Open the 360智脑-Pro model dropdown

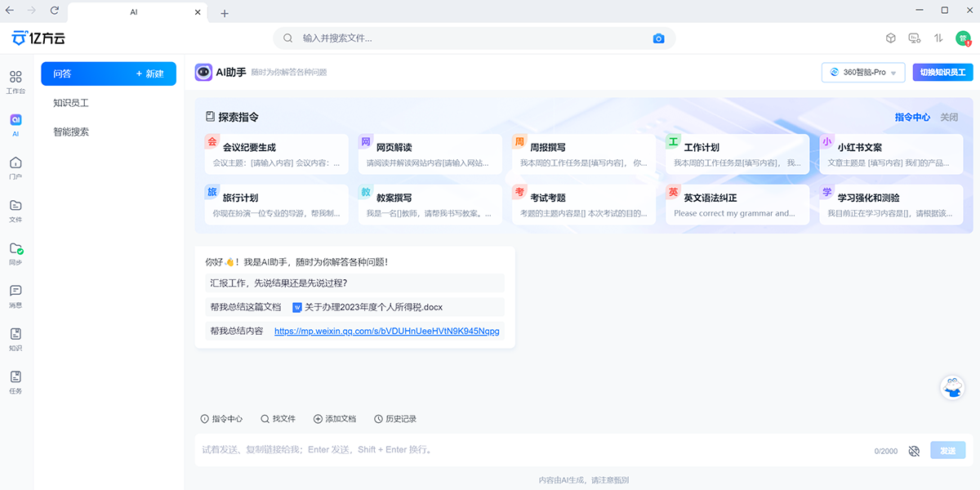pos(863,72)
